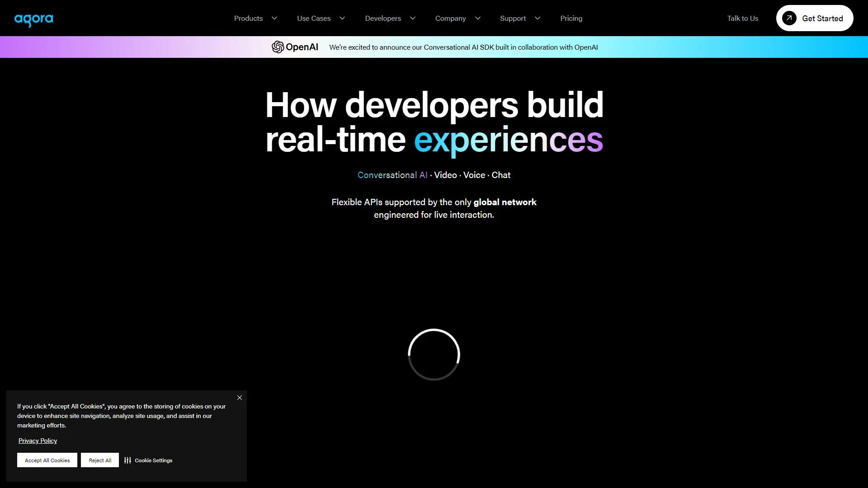
Task: Click Talk to Us link
Action: coord(742,19)
